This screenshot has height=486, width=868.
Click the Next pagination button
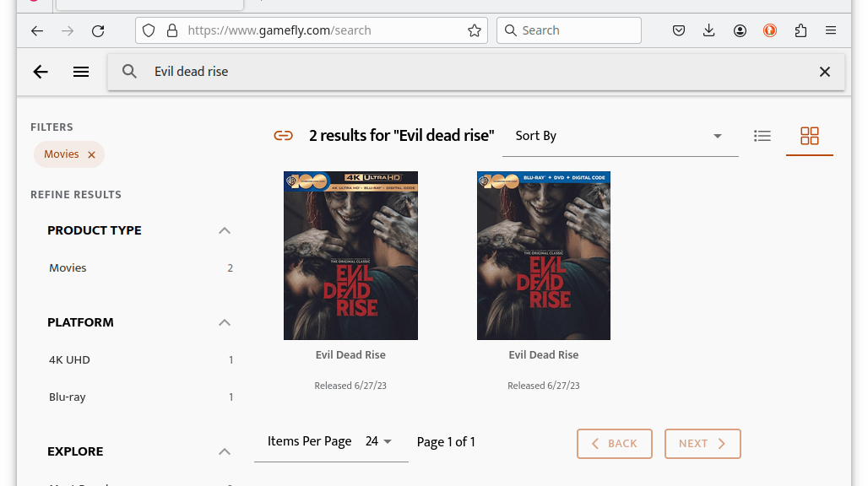click(x=703, y=444)
